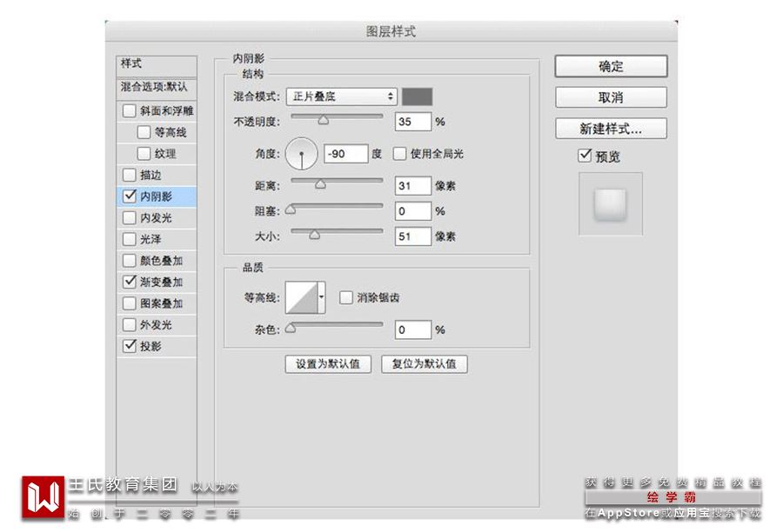
Task: Click the angle dial control
Action: point(301,153)
